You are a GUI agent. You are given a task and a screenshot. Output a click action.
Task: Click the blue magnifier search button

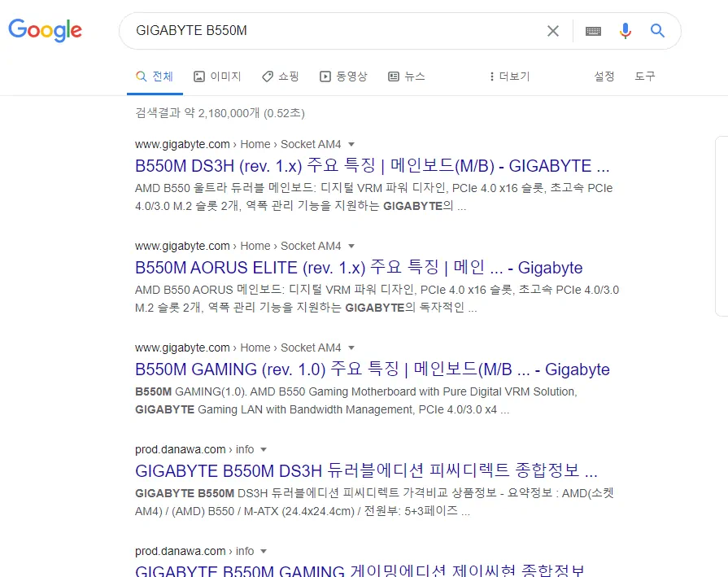[x=657, y=31]
